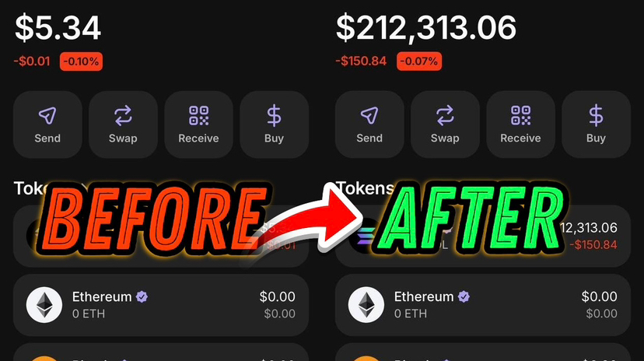Open the left Ethereum token row
Image resolution: width=644 pixels, height=361 pixels.
click(x=161, y=305)
